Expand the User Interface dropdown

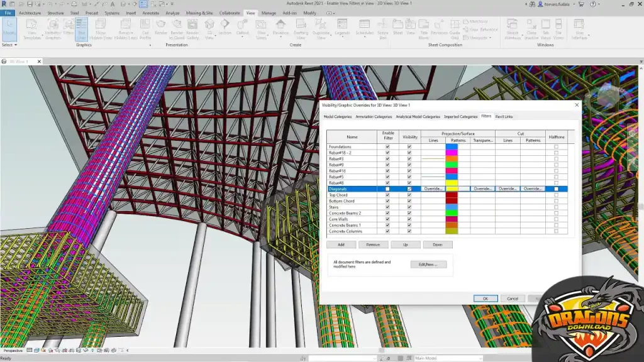point(579,30)
